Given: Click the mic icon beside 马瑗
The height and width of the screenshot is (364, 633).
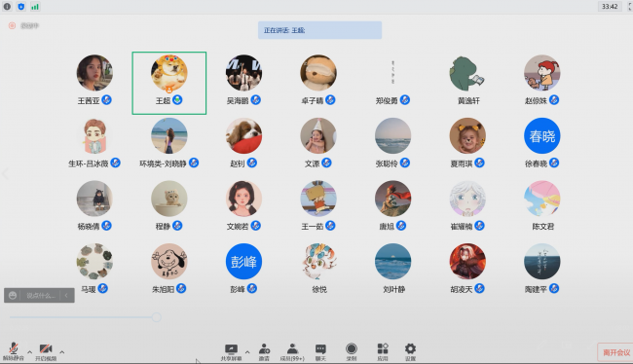Looking at the screenshot, I should pyautogui.click(x=103, y=288).
